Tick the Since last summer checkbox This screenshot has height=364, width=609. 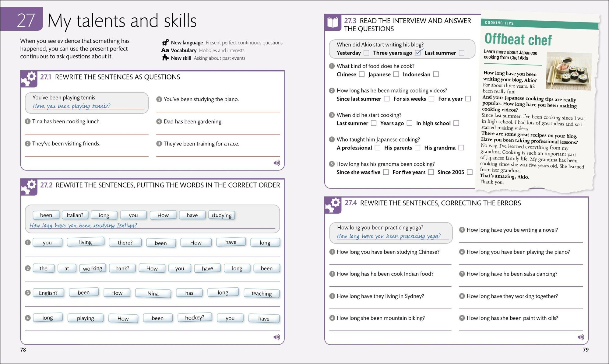point(387,99)
